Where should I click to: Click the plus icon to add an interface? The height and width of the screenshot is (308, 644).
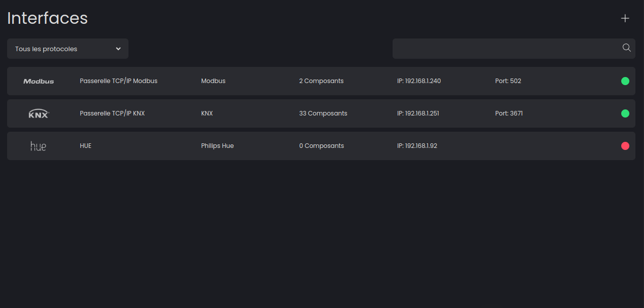click(625, 18)
